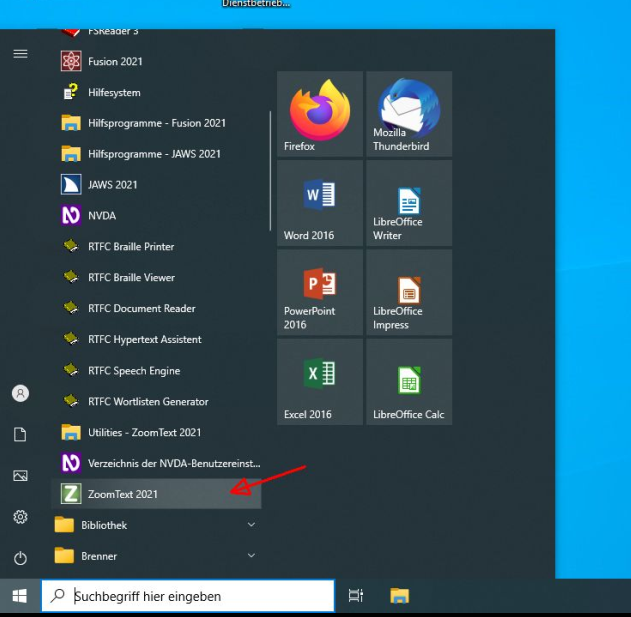Open the LibreOffice Impress tile
631x617 pixels.
[409, 293]
